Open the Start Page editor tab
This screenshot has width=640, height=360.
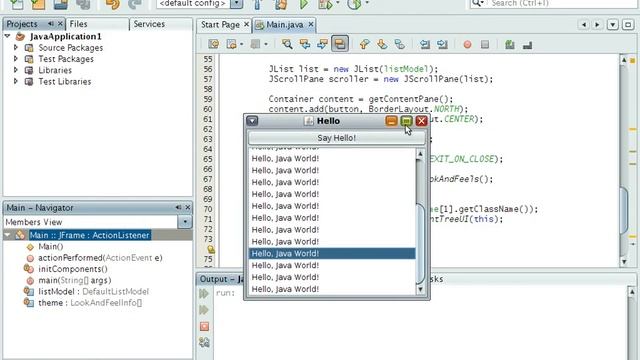(x=220, y=25)
